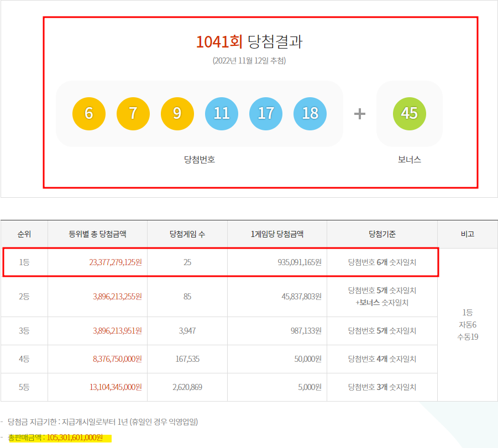
Task: Click the blue lottery ball number 17
Action: pos(266,114)
